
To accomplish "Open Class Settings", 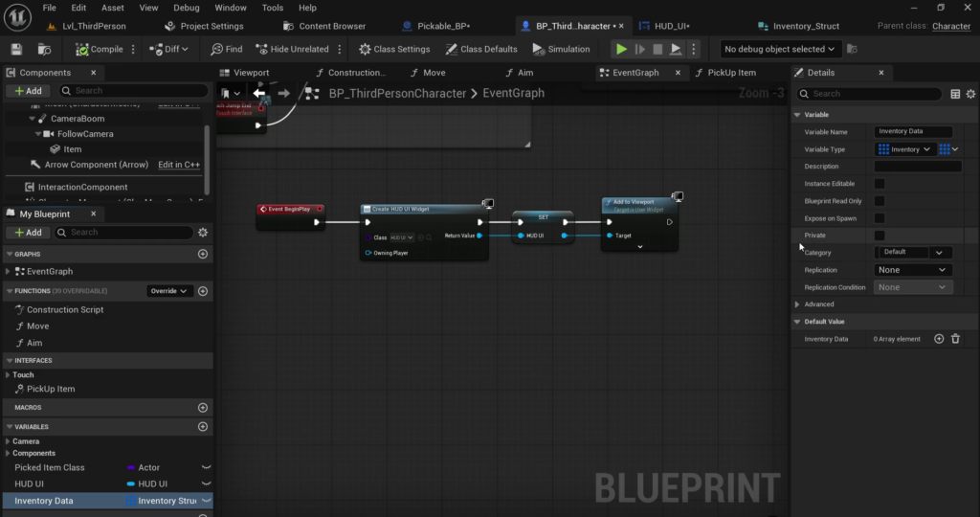I will pyautogui.click(x=394, y=49).
